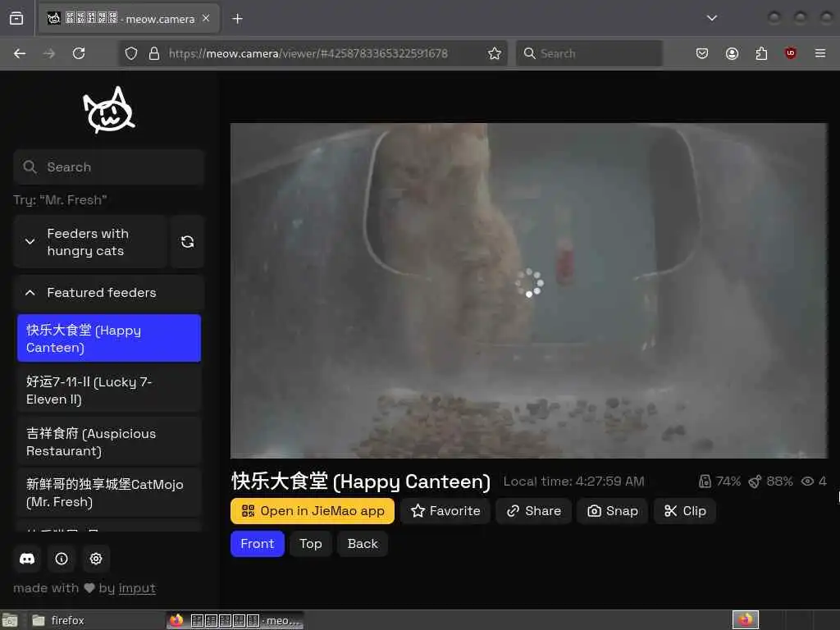
Task: Click the Try: "Mr. Fresh" hint text
Action: tap(60, 200)
